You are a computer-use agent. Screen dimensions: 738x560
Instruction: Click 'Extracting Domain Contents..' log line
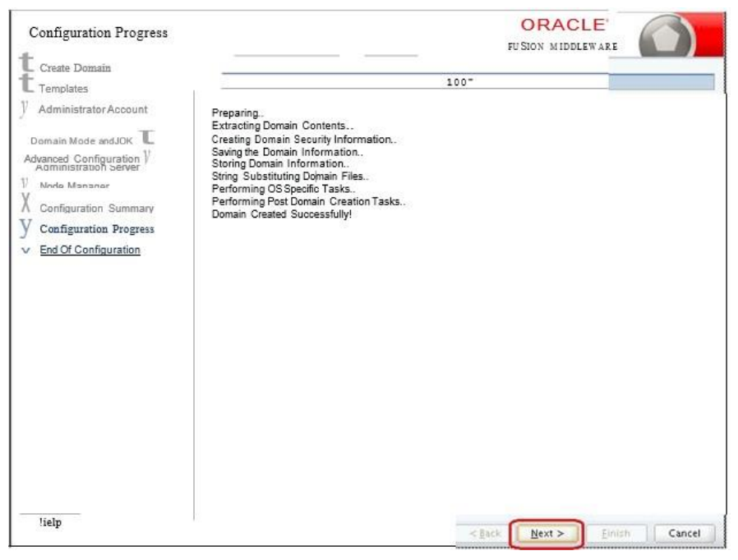click(x=283, y=126)
